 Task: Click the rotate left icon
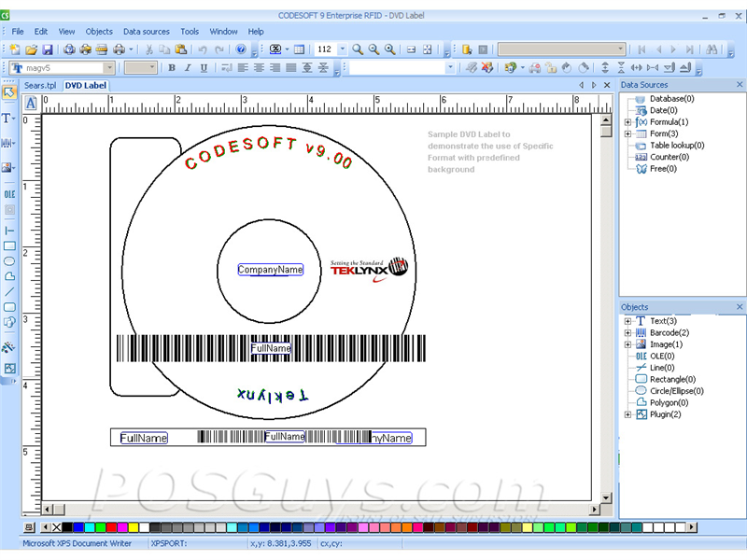pos(567,68)
